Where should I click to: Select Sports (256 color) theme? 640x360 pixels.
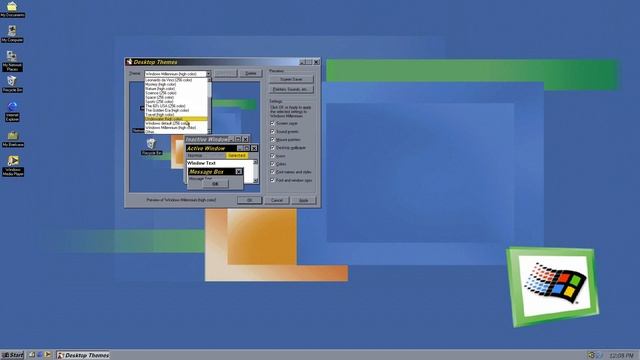[176, 102]
